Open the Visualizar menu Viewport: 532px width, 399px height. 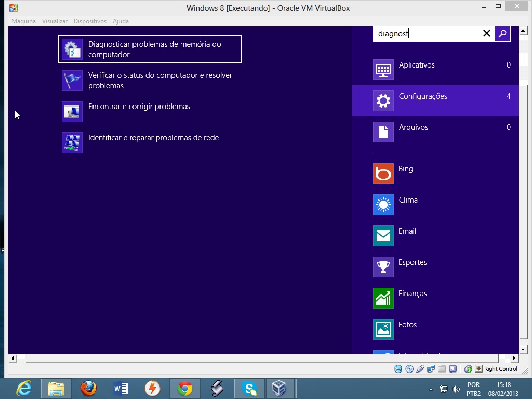click(x=55, y=21)
